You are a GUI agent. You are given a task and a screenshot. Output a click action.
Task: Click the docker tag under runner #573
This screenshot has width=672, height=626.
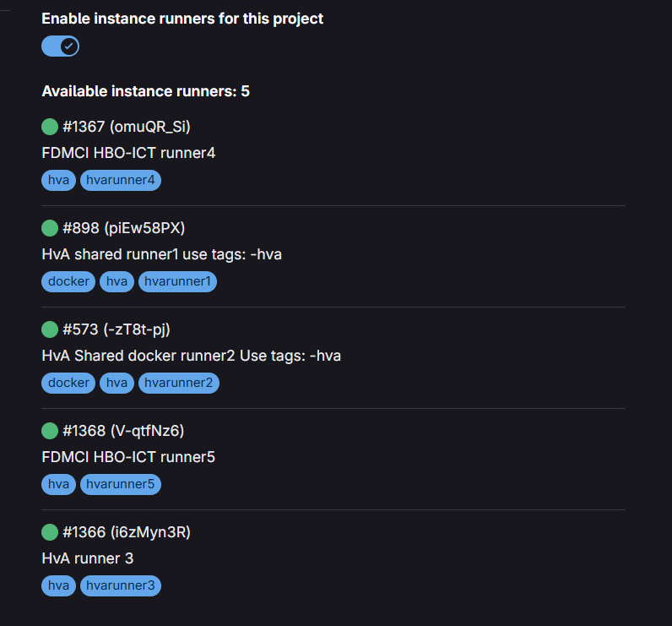(x=68, y=383)
